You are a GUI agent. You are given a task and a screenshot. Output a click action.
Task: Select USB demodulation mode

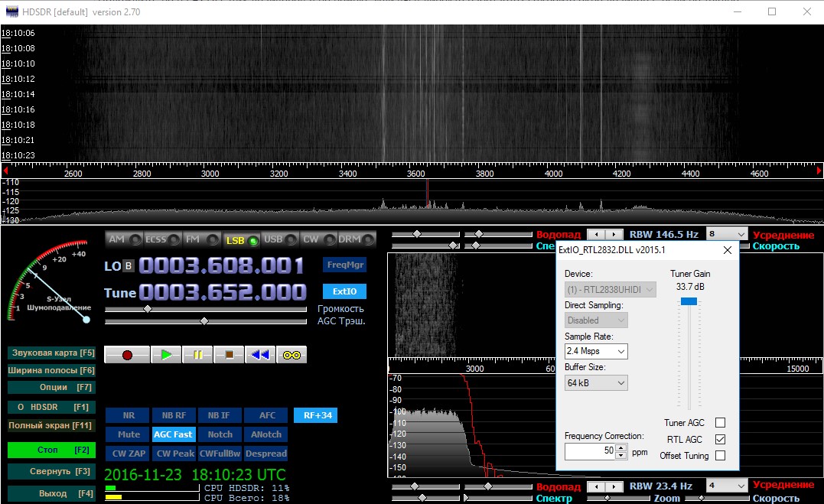click(280, 239)
